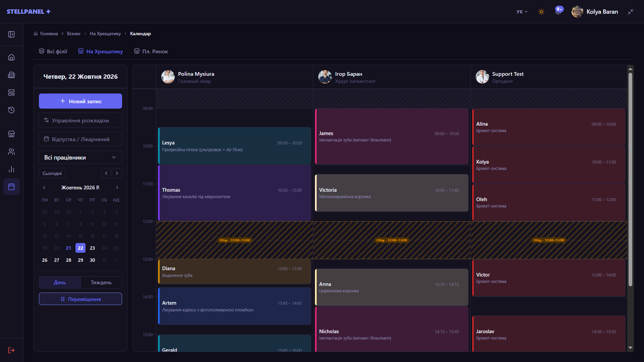Select date 23 in mini calendar
This screenshot has height=362, width=644.
tap(92, 248)
